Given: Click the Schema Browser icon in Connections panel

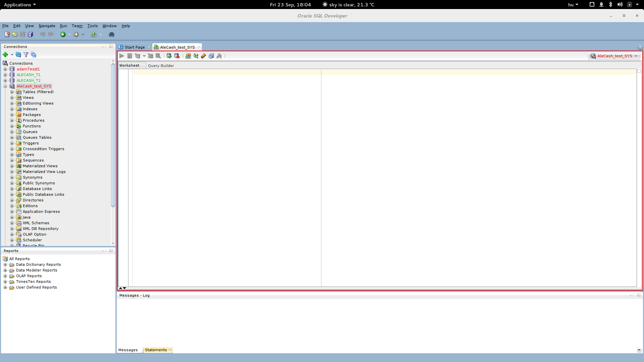Looking at the screenshot, I should click(x=34, y=55).
